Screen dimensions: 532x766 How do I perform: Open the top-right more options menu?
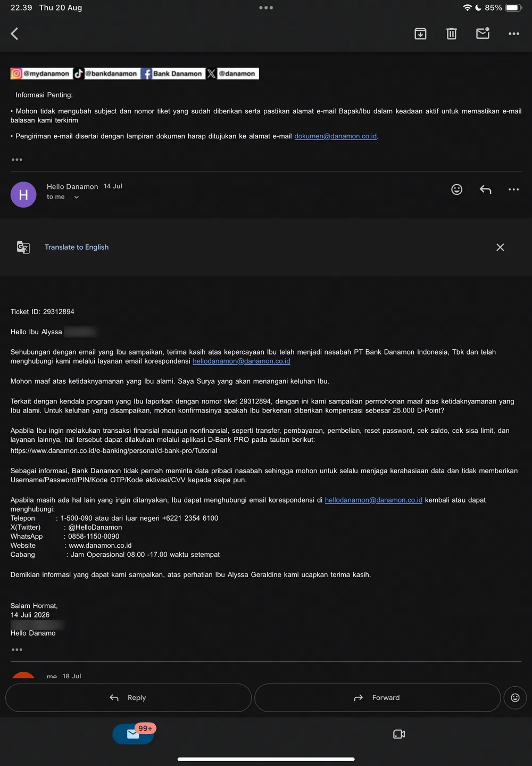513,34
